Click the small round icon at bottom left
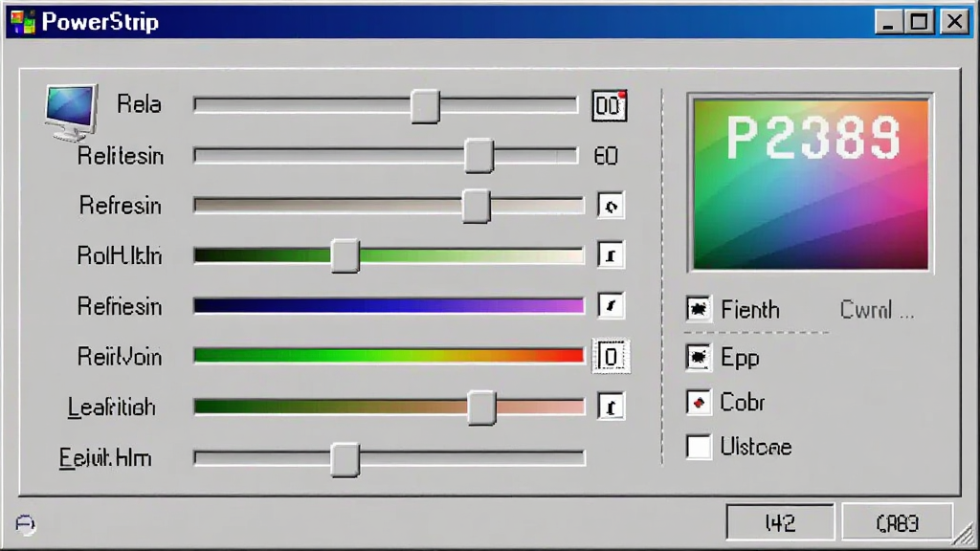This screenshot has height=551, width=980. 25,523
